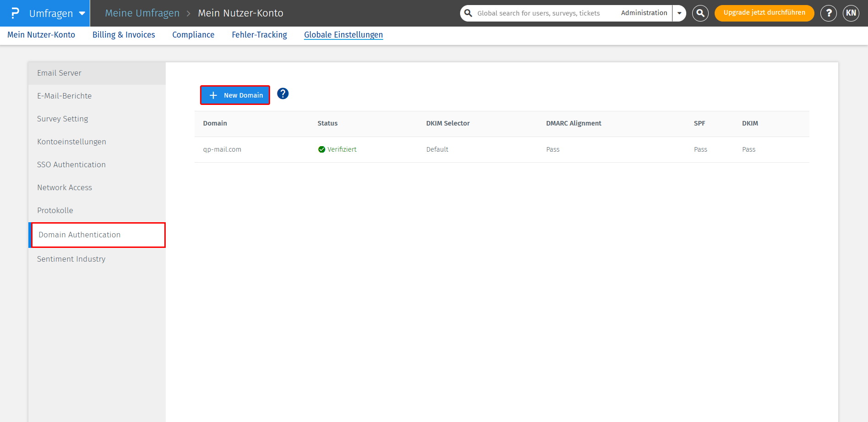Select the Globale Einstellungen tab
The width and height of the screenshot is (868, 422).
coord(343,35)
